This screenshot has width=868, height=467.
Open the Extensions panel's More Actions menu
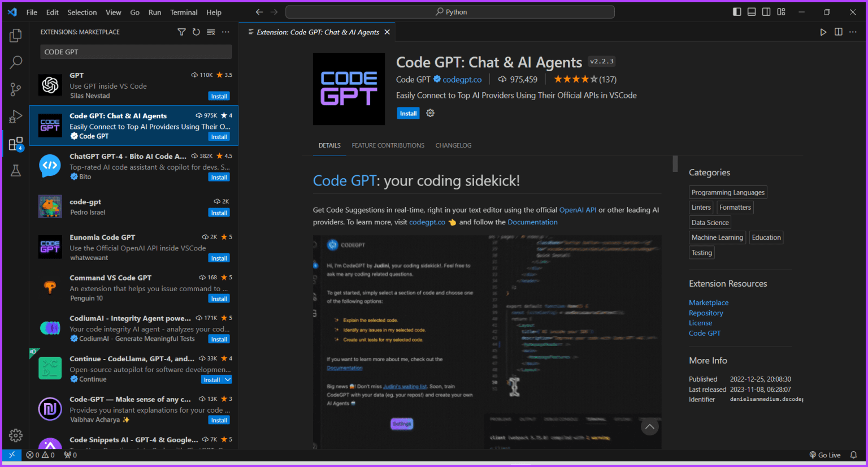(x=225, y=32)
